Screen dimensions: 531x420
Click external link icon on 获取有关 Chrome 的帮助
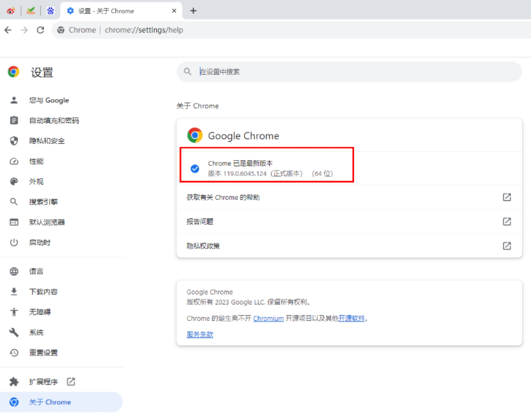pyautogui.click(x=507, y=197)
